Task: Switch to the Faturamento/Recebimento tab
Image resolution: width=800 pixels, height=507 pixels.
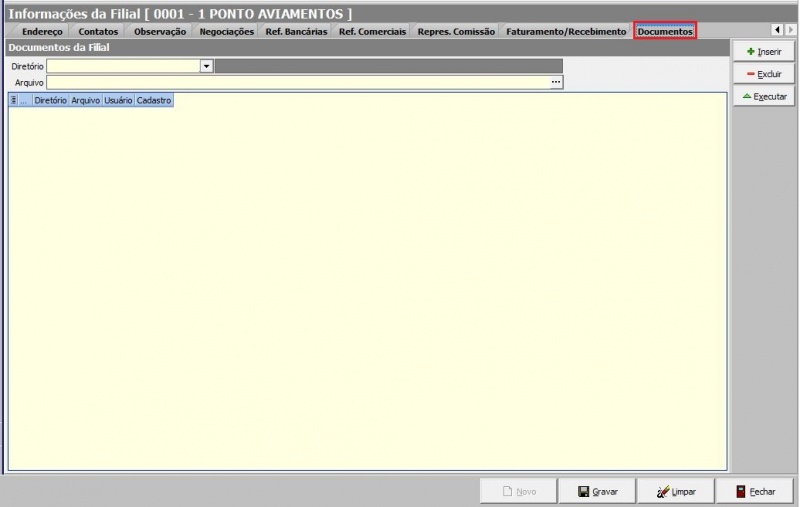Action: tap(566, 32)
